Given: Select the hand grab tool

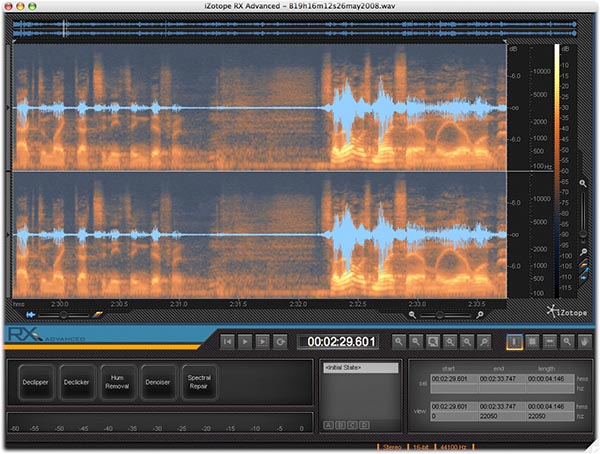Looking at the screenshot, I should 584,341.
